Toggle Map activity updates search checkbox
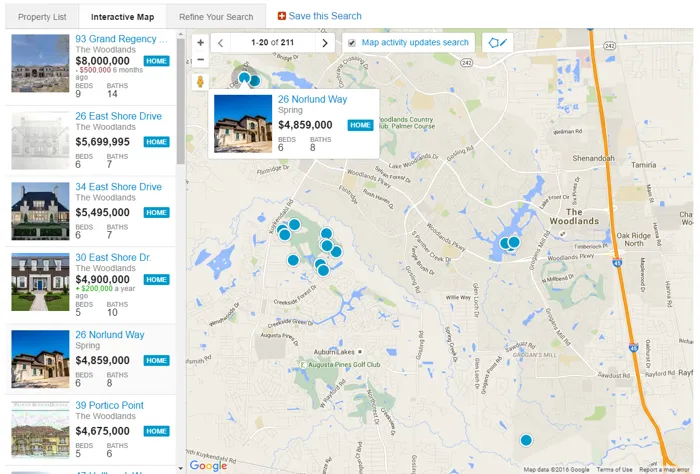 352,43
